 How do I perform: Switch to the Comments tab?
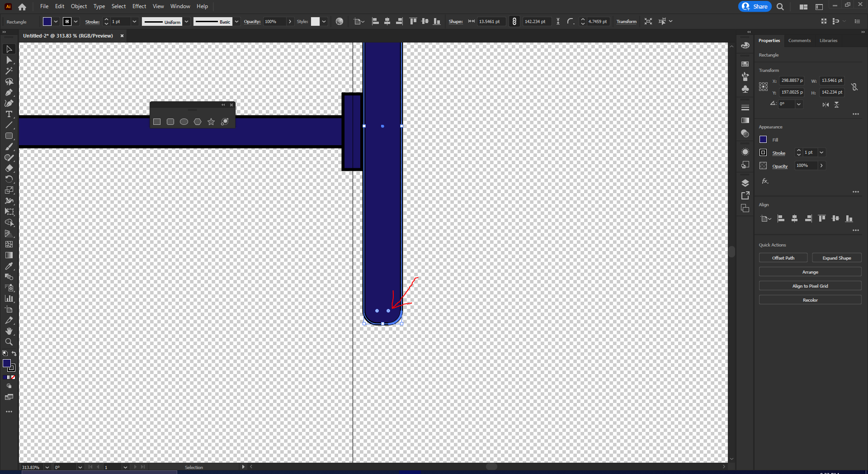pos(799,40)
